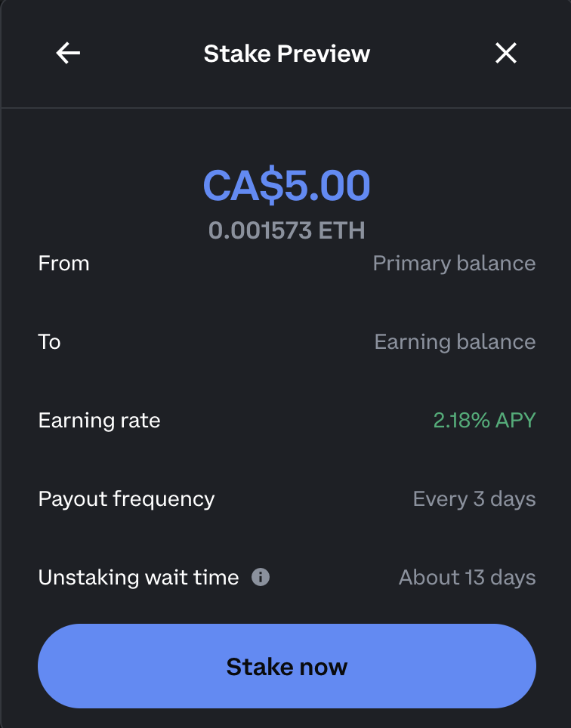Click the Payout frequency label
This screenshot has height=728, width=571.
[x=126, y=499]
